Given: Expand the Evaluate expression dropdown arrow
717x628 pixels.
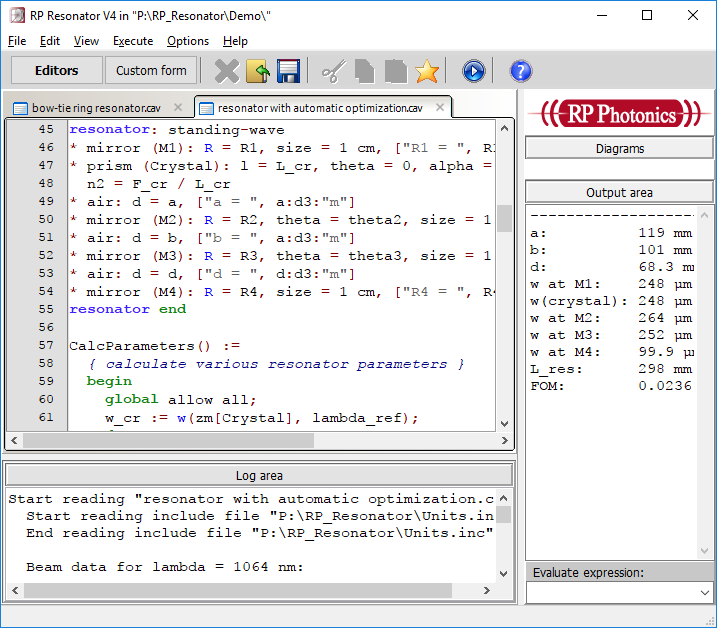Looking at the screenshot, I should [x=705, y=593].
